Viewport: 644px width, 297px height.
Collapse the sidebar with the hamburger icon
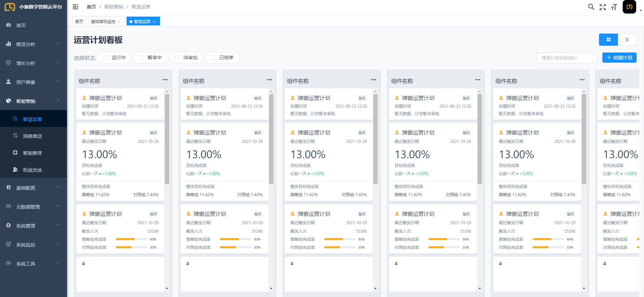tap(75, 7)
